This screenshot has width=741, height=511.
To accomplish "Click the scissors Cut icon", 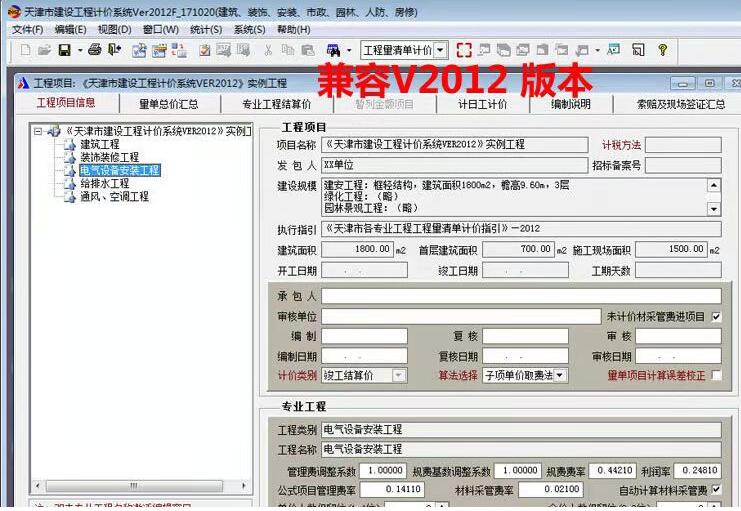I will [x=268, y=50].
